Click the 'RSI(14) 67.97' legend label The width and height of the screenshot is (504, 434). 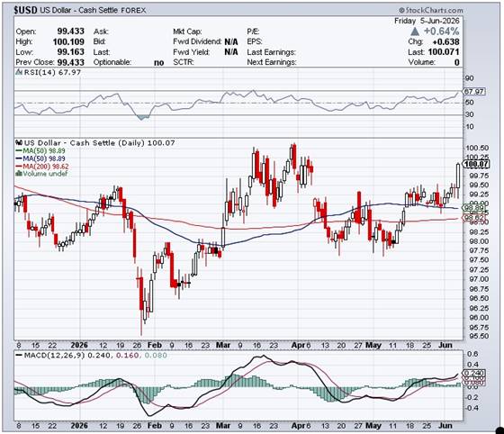[52, 72]
